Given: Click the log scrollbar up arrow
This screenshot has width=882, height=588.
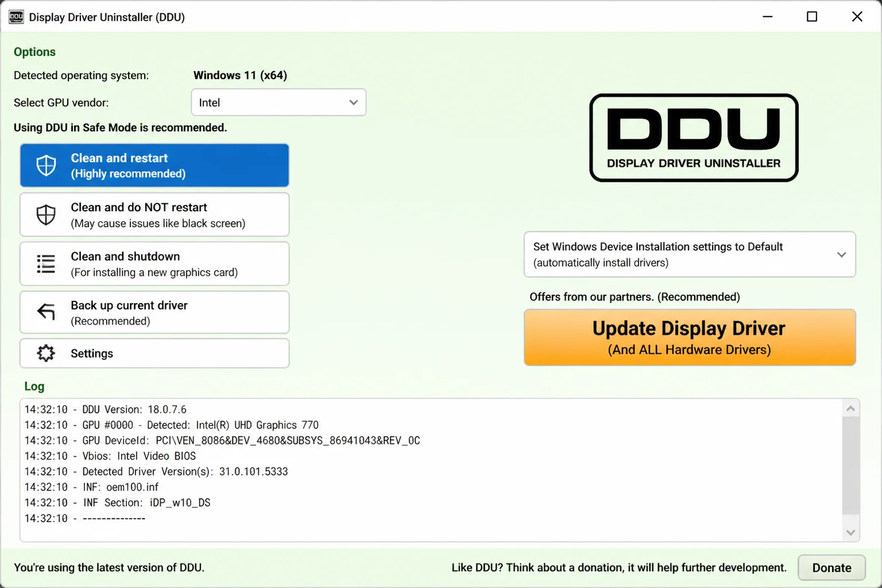Looking at the screenshot, I should (850, 408).
